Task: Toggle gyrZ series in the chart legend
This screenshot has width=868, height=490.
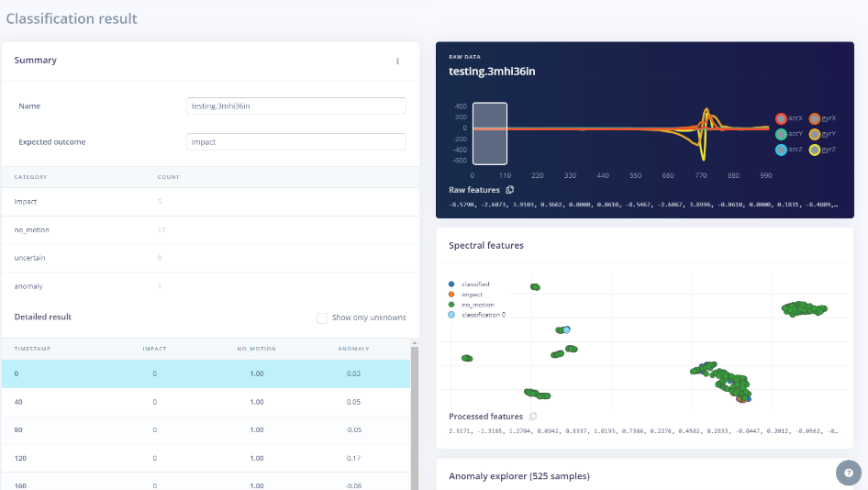Action: [814, 149]
